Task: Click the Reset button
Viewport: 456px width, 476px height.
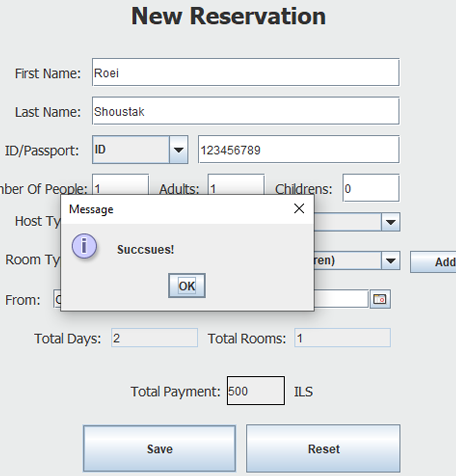Action: pyautogui.click(x=323, y=449)
